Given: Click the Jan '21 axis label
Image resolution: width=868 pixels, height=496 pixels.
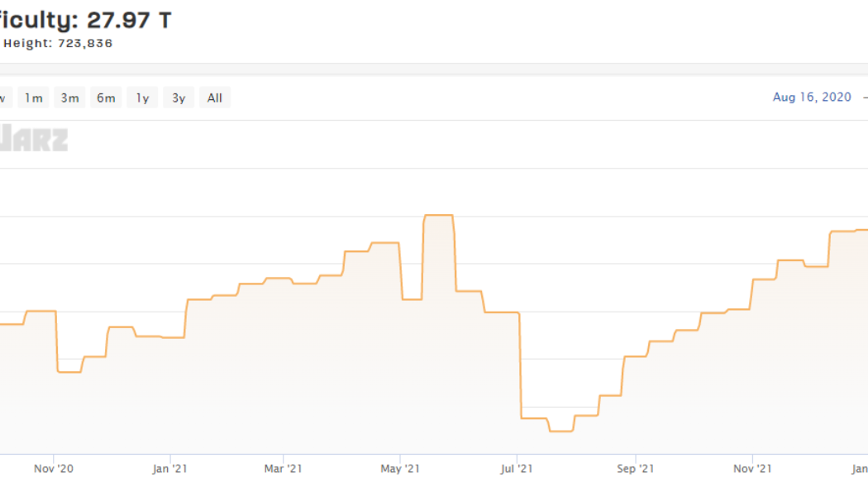Looking at the screenshot, I should (x=171, y=467).
